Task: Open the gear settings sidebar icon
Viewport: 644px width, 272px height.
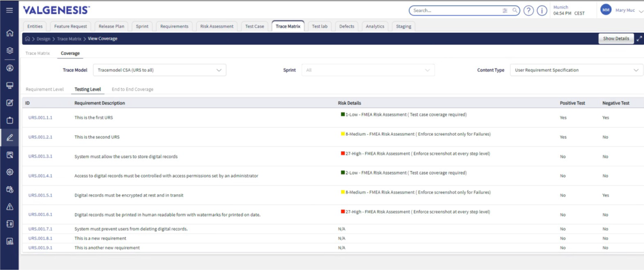Action: (x=9, y=172)
